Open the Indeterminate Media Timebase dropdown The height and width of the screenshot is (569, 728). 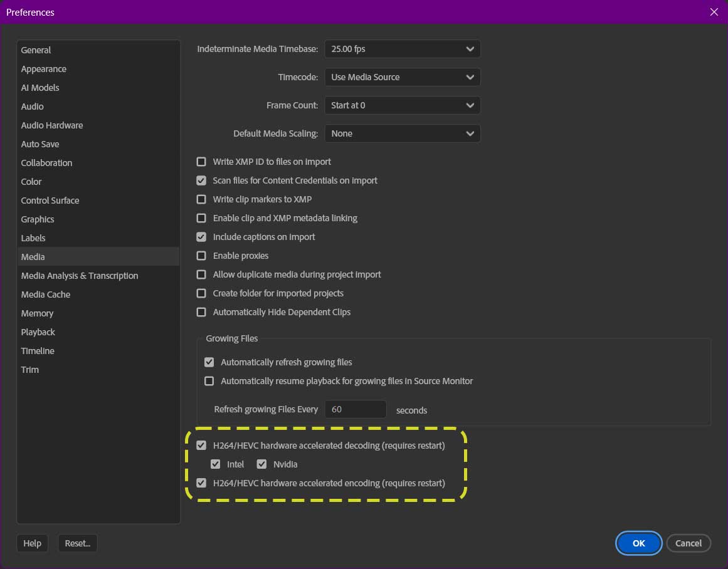tap(402, 49)
